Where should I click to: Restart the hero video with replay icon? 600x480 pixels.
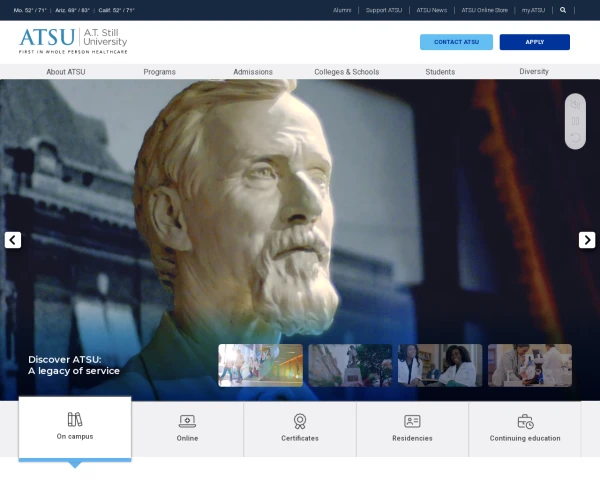click(575, 137)
